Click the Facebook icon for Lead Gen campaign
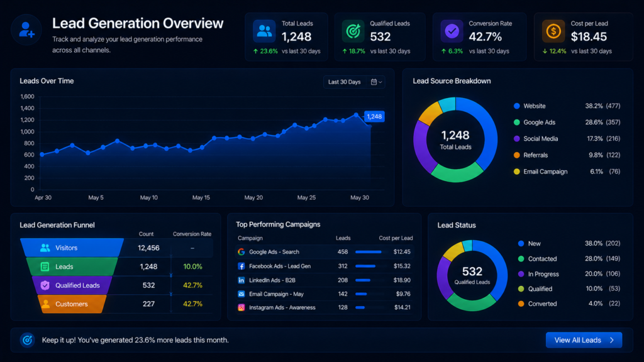Screen dimensions: 644x362 pyautogui.click(x=241, y=266)
